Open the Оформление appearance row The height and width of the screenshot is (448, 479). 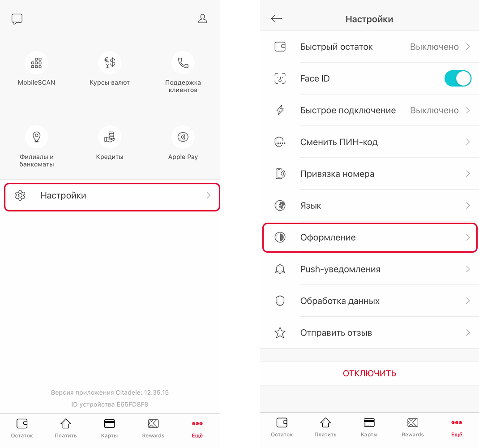[369, 237]
